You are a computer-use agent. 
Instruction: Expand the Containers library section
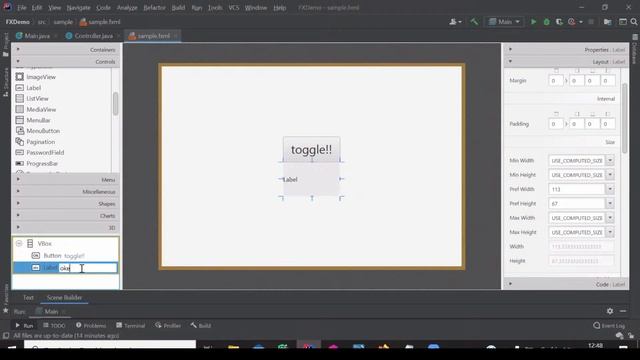tap(66, 49)
